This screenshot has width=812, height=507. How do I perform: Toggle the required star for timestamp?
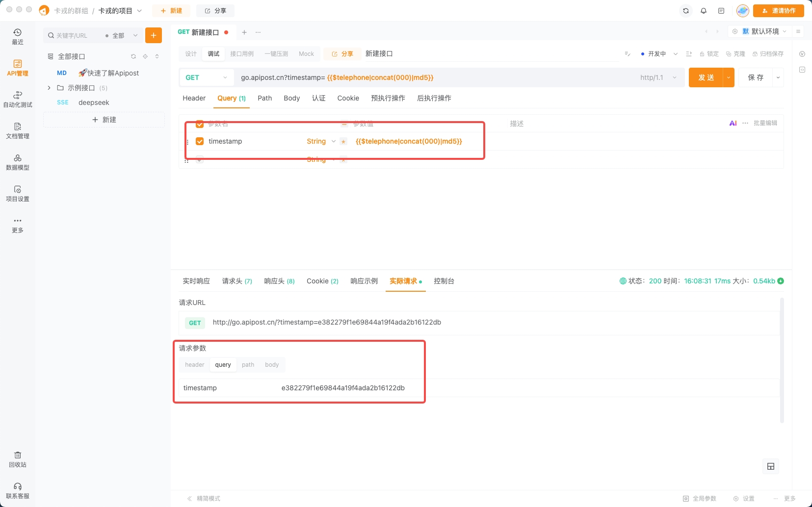pyautogui.click(x=343, y=142)
